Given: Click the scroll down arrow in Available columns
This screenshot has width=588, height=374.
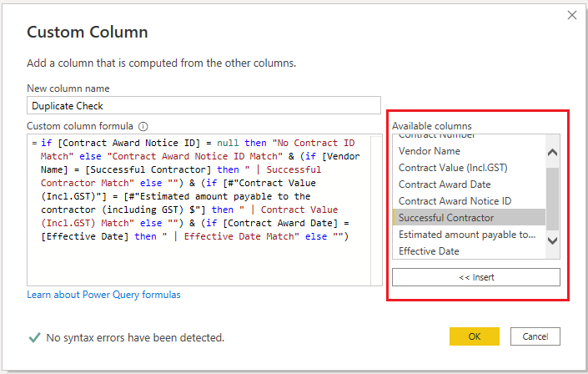Looking at the screenshot, I should tap(552, 240).
